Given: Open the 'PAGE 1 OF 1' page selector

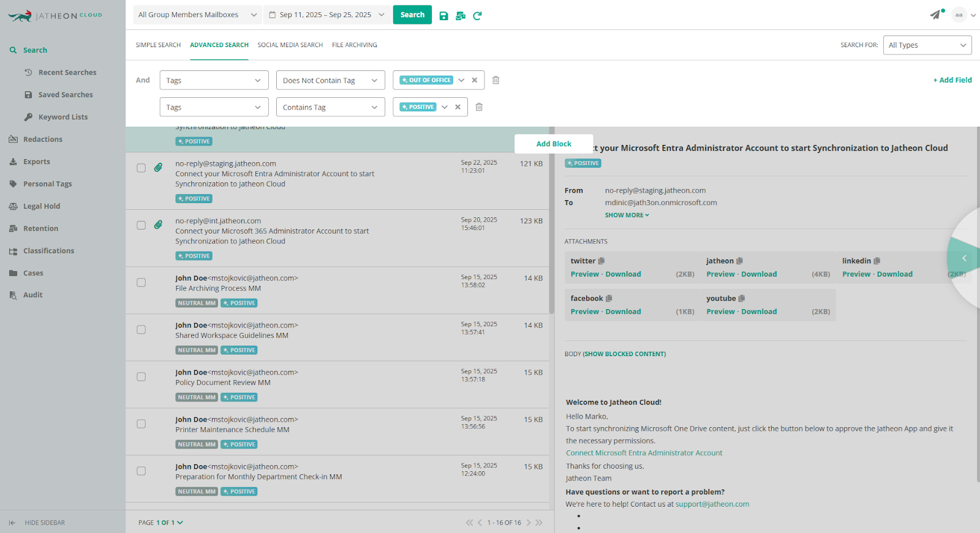Looking at the screenshot, I should (x=161, y=523).
